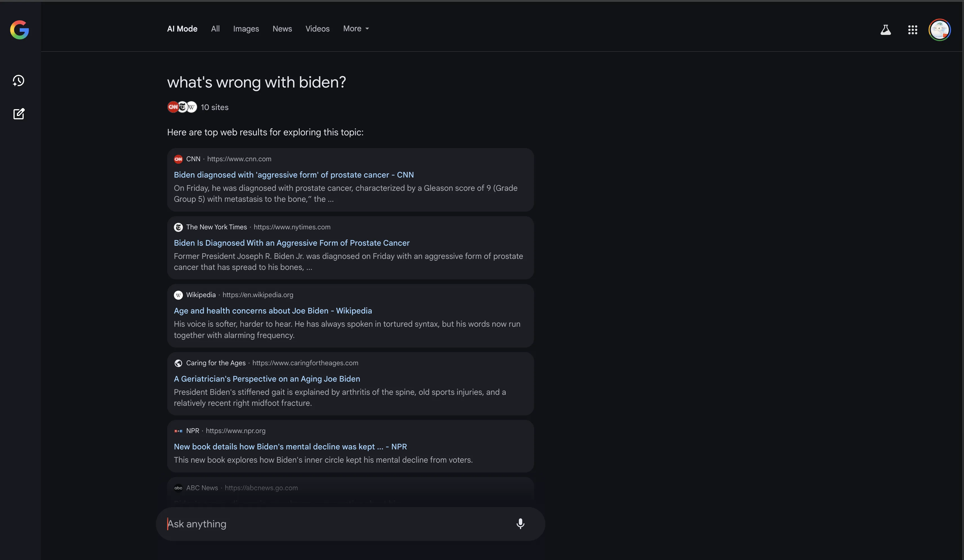
Task: Click NPR snippet about inner circle
Action: [323, 460]
